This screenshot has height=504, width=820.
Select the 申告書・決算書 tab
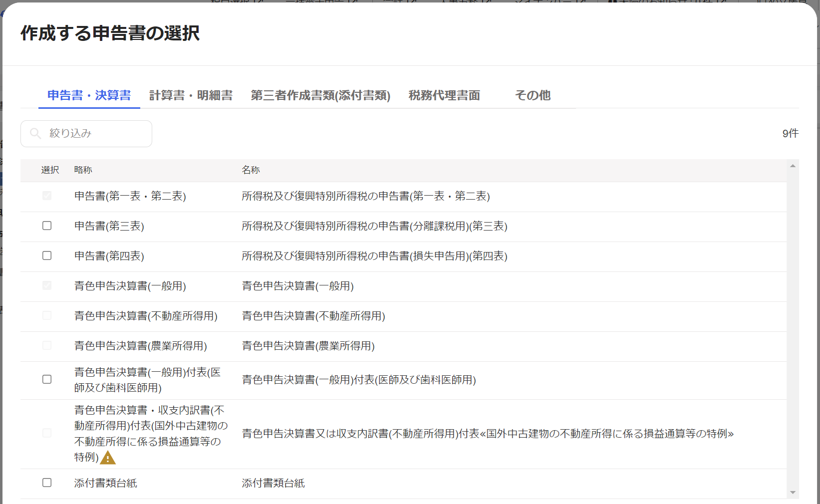click(x=89, y=95)
